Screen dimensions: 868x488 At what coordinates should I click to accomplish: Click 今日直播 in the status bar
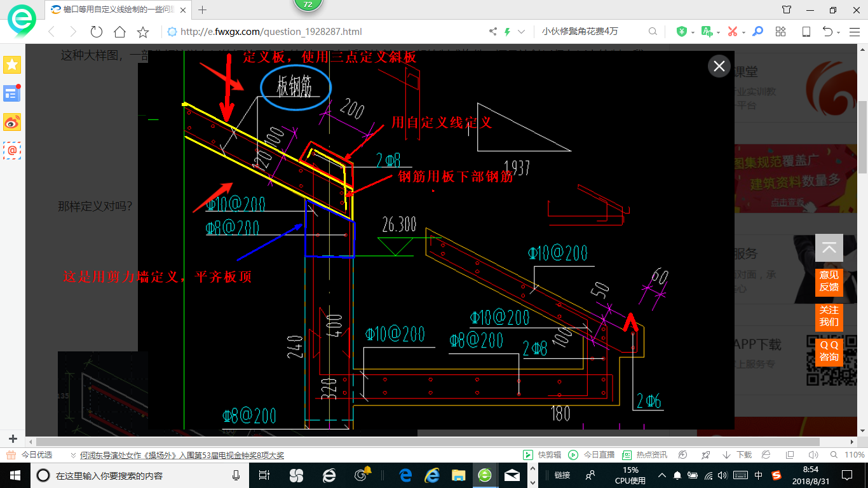click(x=592, y=455)
